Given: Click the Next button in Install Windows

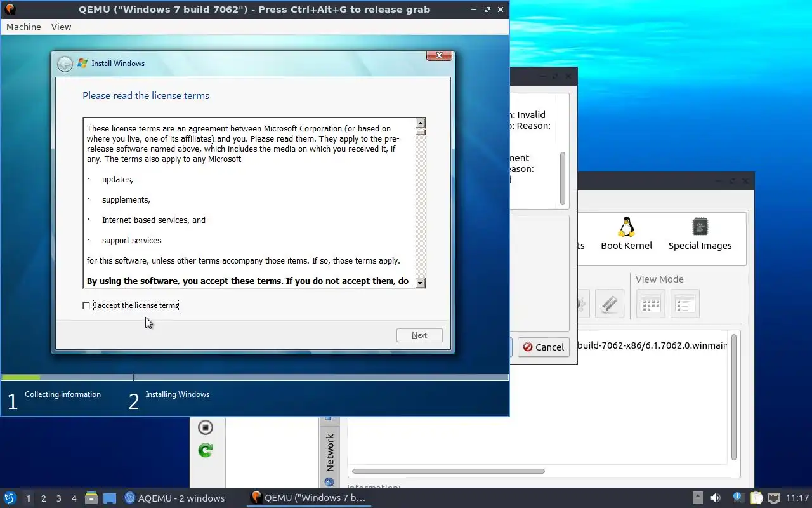Looking at the screenshot, I should 419,335.
